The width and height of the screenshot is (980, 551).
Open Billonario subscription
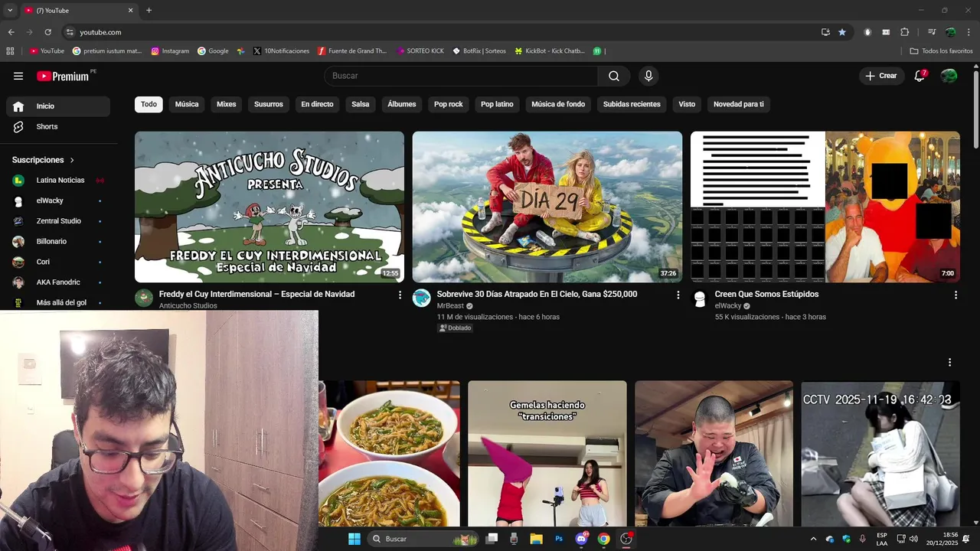(x=58, y=241)
